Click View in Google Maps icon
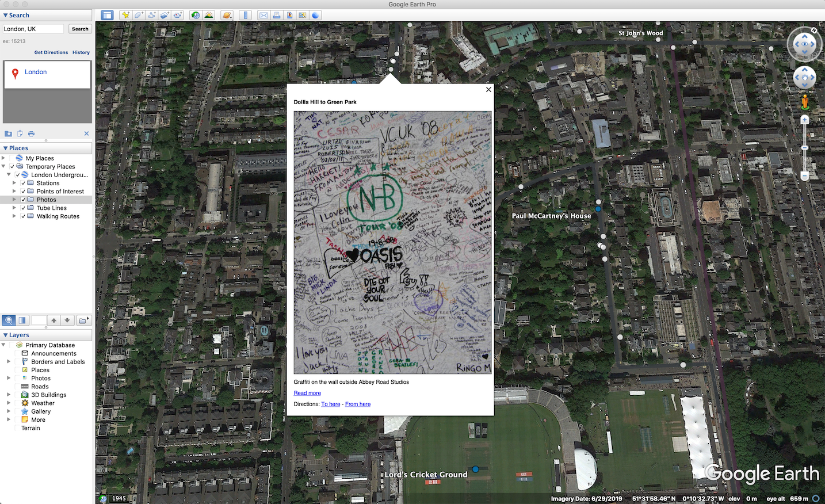The height and width of the screenshot is (504, 825). point(302,15)
